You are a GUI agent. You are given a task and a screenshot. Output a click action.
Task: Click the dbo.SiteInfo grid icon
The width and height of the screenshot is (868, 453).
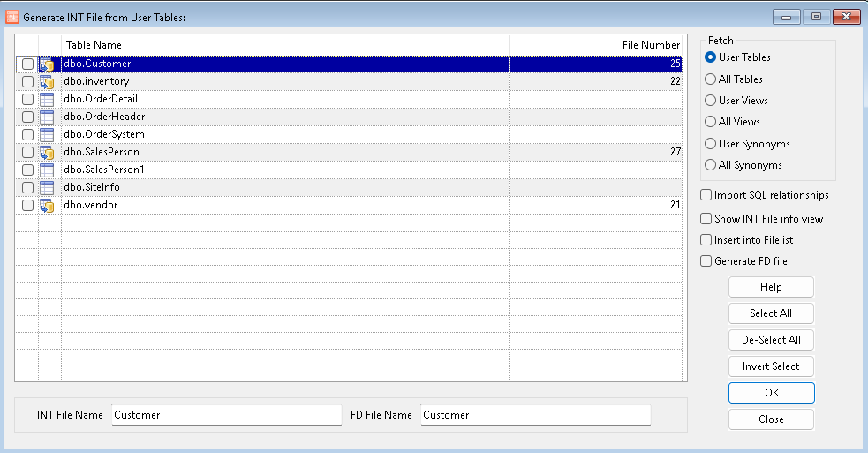pos(49,187)
